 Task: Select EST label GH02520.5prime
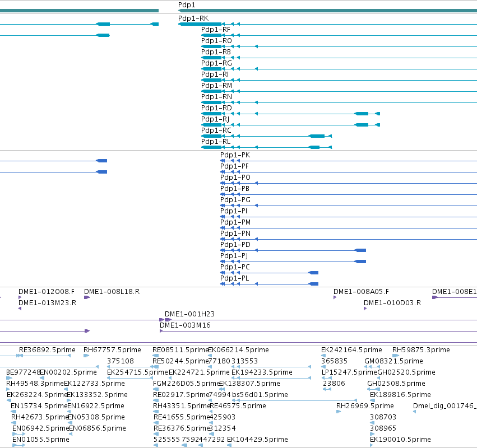point(406,372)
